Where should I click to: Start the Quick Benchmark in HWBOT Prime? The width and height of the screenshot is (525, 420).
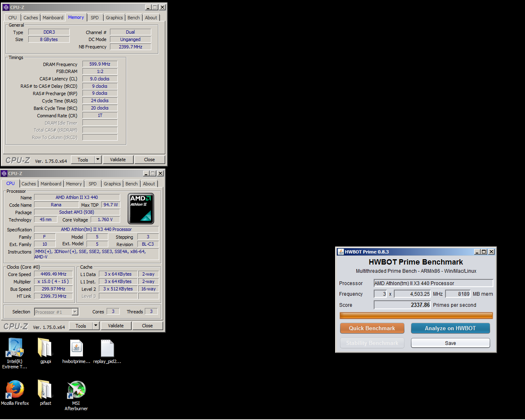pyautogui.click(x=372, y=328)
